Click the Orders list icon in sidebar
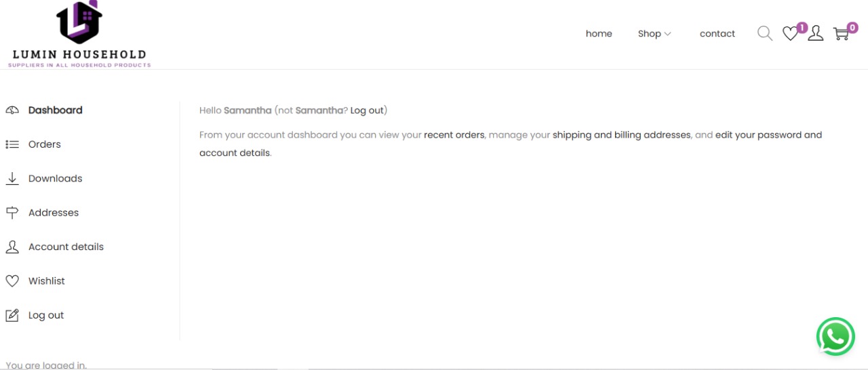868x370 pixels. click(12, 144)
